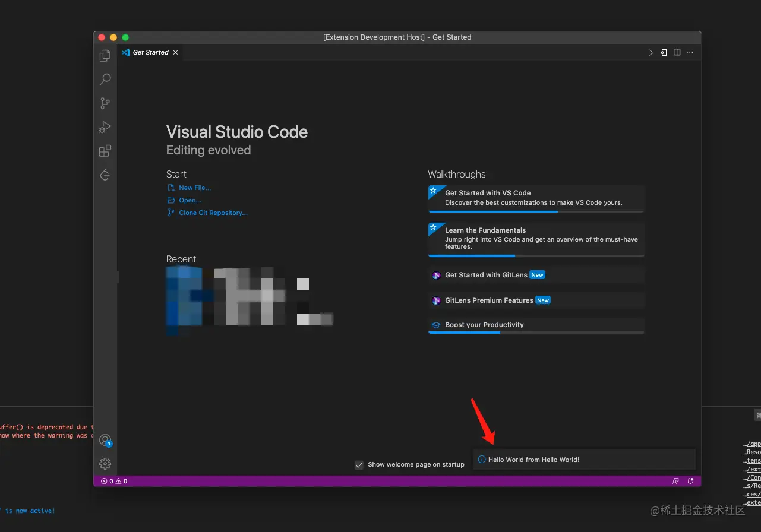This screenshot has width=761, height=532.
Task: Click the Clone Git Repository... link
Action: coord(213,213)
